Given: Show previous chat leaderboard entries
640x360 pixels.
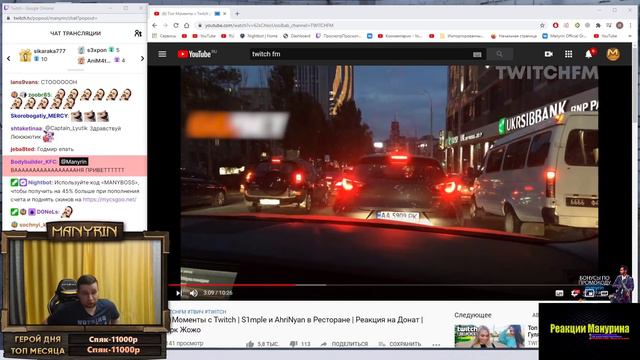Looking at the screenshot, I should click(9, 59).
